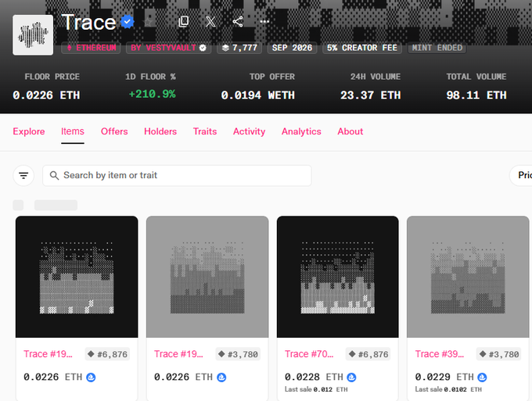Open Trace #19 artwork with rarity #3,780
Screen dimensions: 532x401
click(x=207, y=277)
